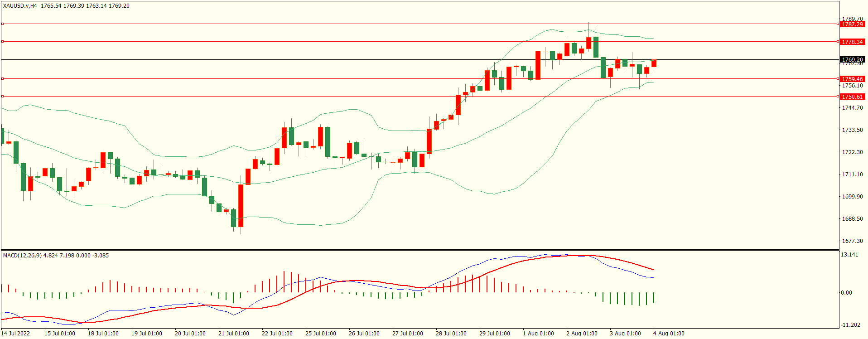Click the 1787.29 red price label
Screen dimensions: 868x339
point(852,24)
